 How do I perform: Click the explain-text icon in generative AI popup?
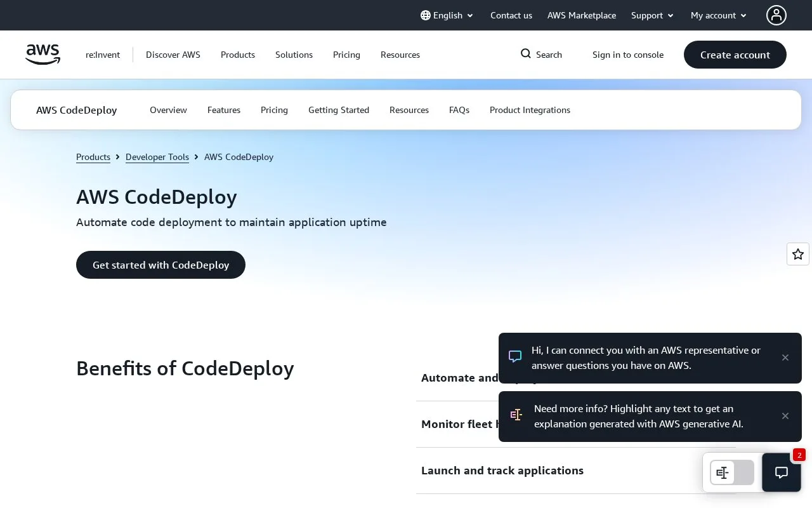(x=516, y=415)
